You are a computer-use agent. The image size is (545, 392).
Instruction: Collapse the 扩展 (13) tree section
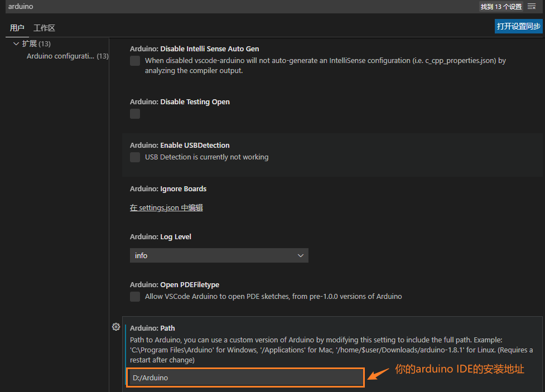[x=16, y=44]
